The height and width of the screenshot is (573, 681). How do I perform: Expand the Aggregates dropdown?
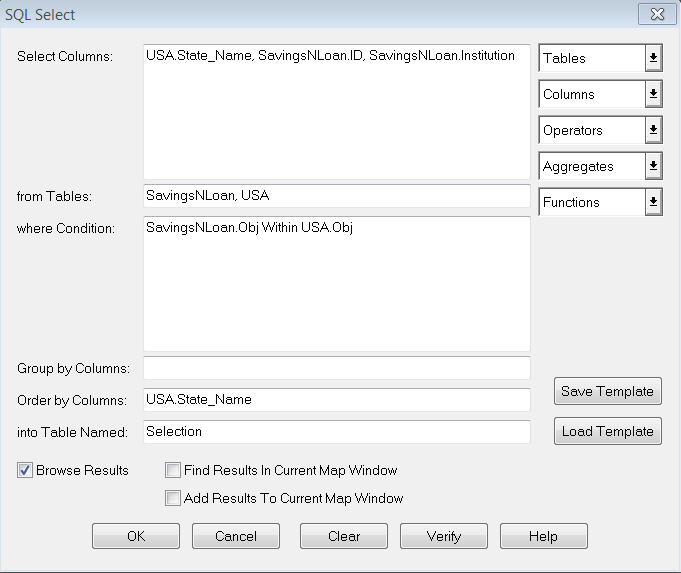point(653,166)
